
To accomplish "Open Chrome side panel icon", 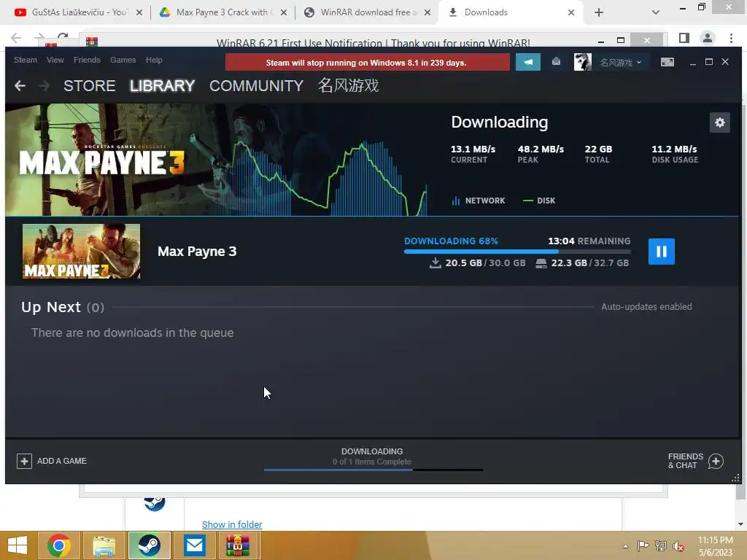I will (x=684, y=38).
